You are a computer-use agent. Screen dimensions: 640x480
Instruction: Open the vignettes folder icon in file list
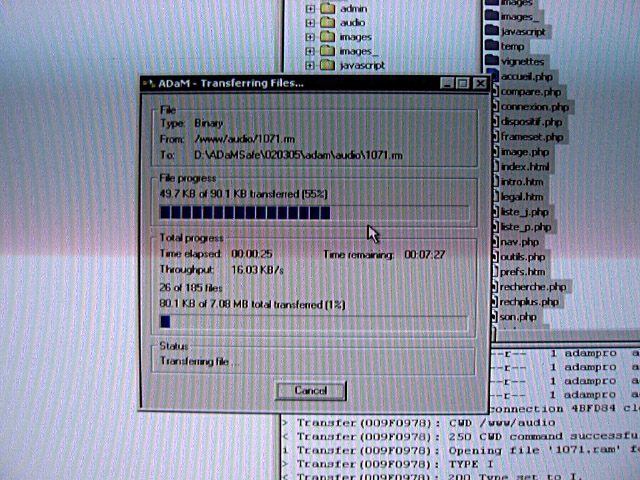click(491, 61)
